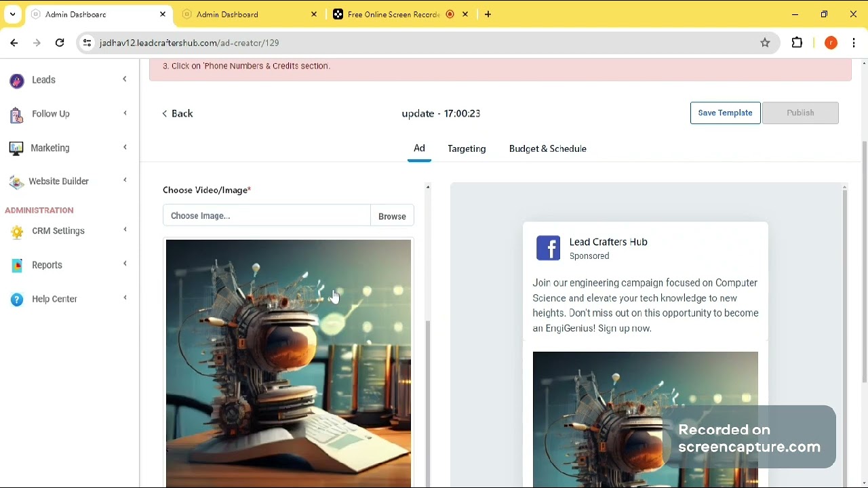Click the Follow Up sidebar label
Screen dimensions: 868x488
51,114
